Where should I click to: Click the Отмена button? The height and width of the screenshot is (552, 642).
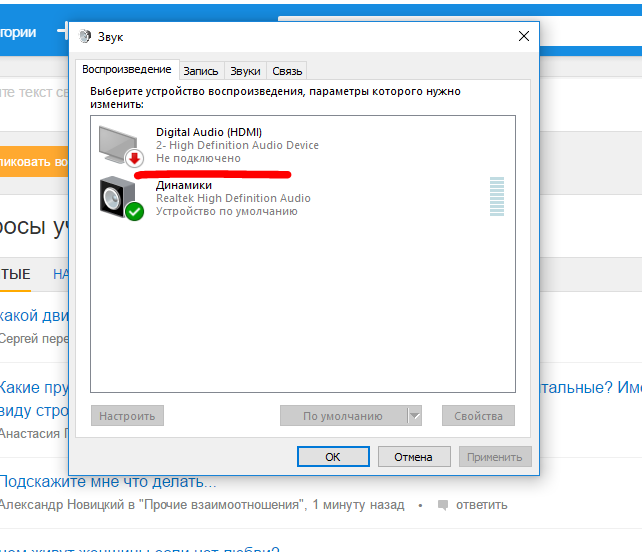[x=414, y=457]
